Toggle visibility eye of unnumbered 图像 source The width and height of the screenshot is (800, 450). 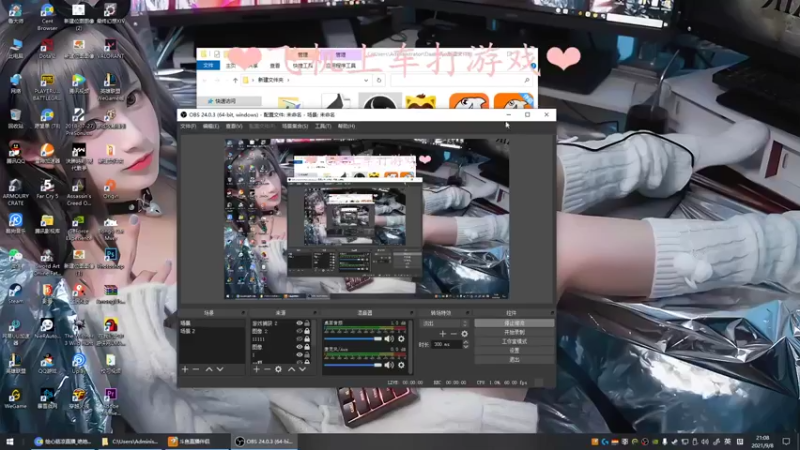pos(299,347)
